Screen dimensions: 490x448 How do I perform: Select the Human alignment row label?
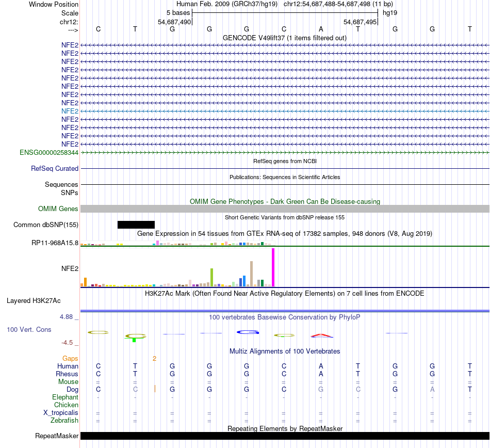[x=68, y=366]
